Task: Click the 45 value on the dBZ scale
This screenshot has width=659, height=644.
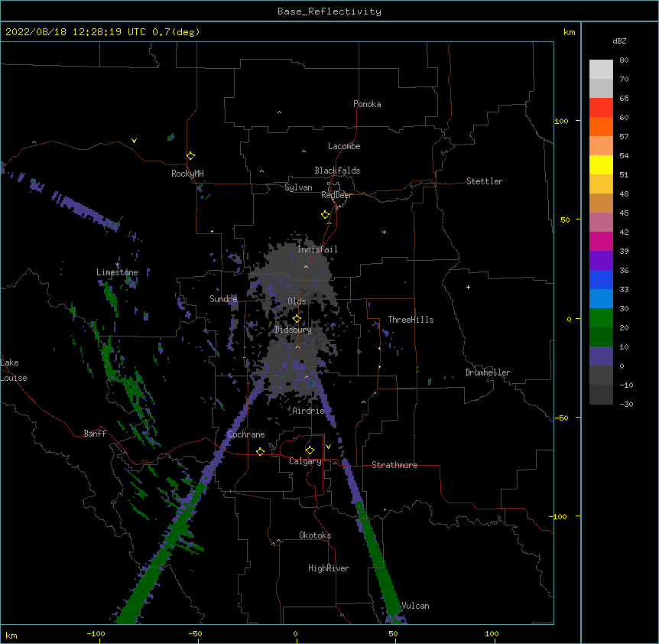Action: click(624, 213)
